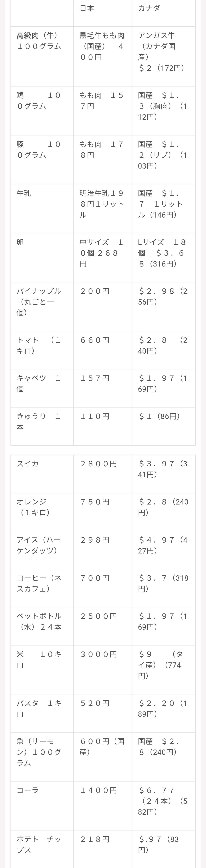206x868 pixels.
Task: Click the コーラ $6.77 (24本) cell
Action: (163, 806)
